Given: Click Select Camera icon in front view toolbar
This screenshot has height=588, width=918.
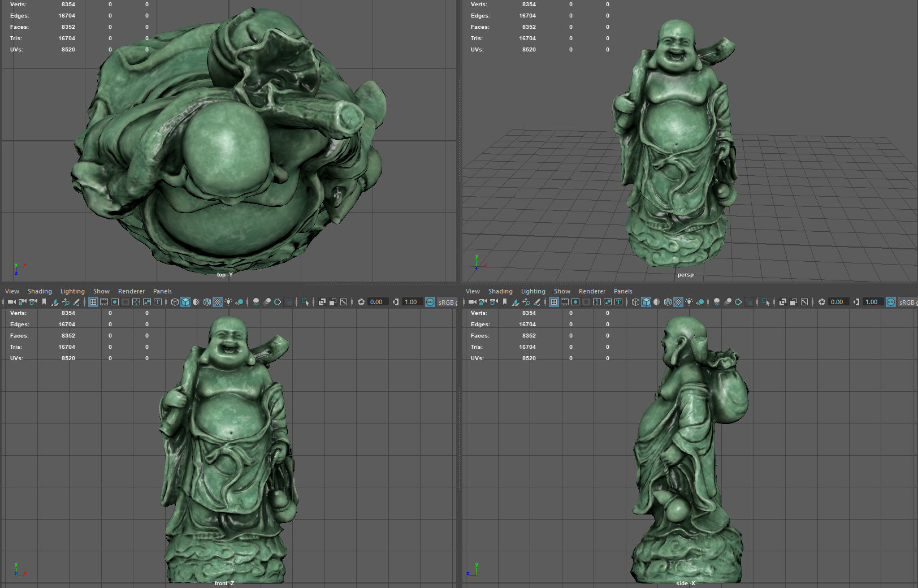Looking at the screenshot, I should [12, 302].
